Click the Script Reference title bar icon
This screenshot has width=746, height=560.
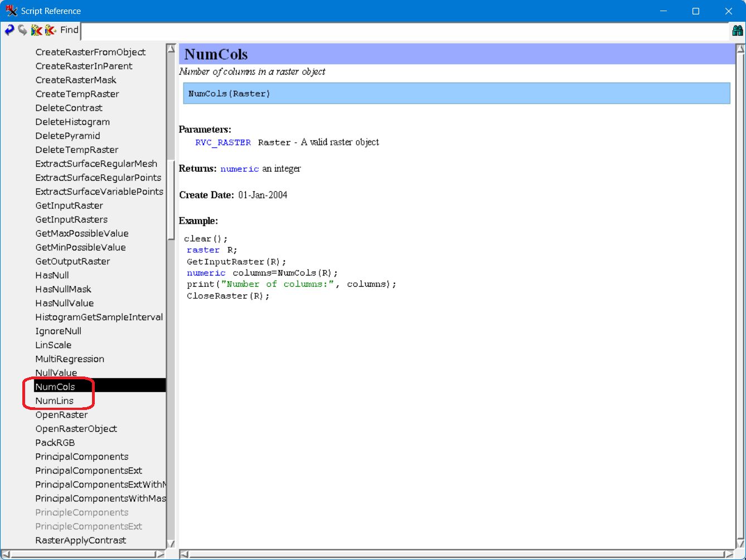pos(11,11)
